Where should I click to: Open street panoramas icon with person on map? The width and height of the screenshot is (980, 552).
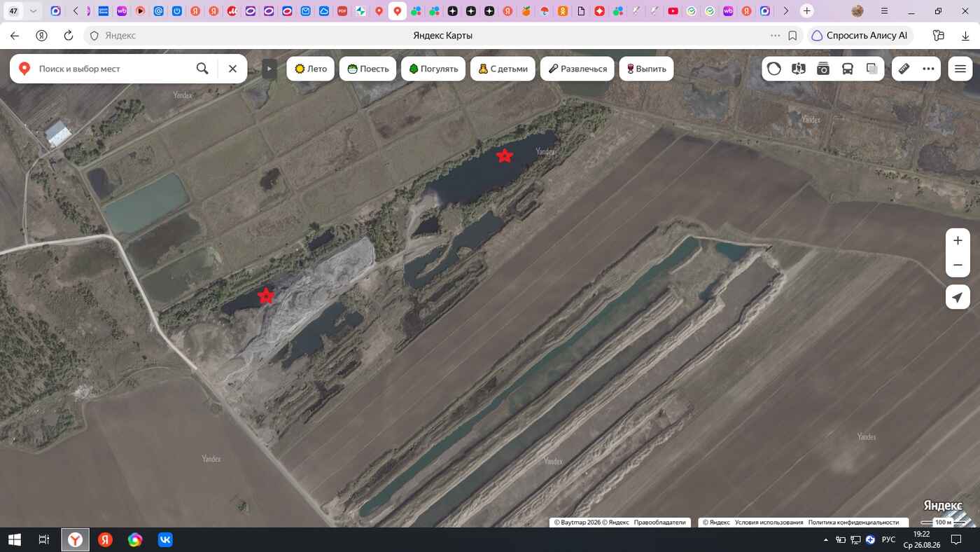[x=799, y=69]
